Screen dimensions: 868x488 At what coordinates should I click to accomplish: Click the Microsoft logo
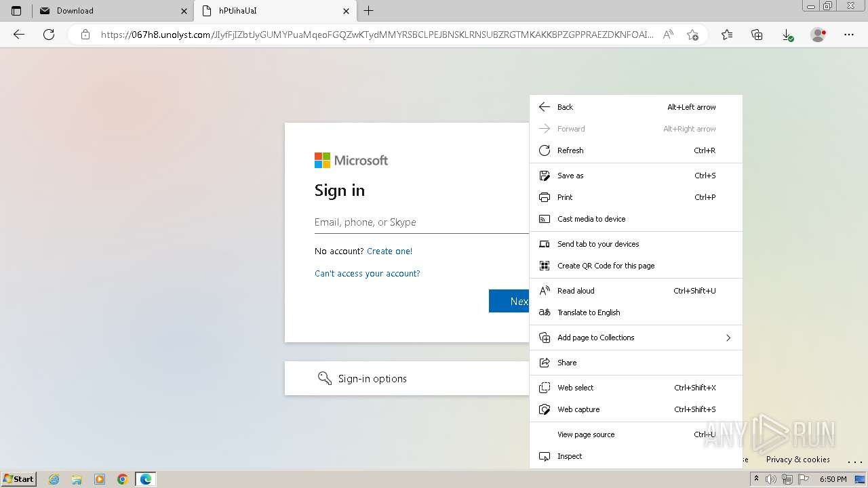point(351,161)
